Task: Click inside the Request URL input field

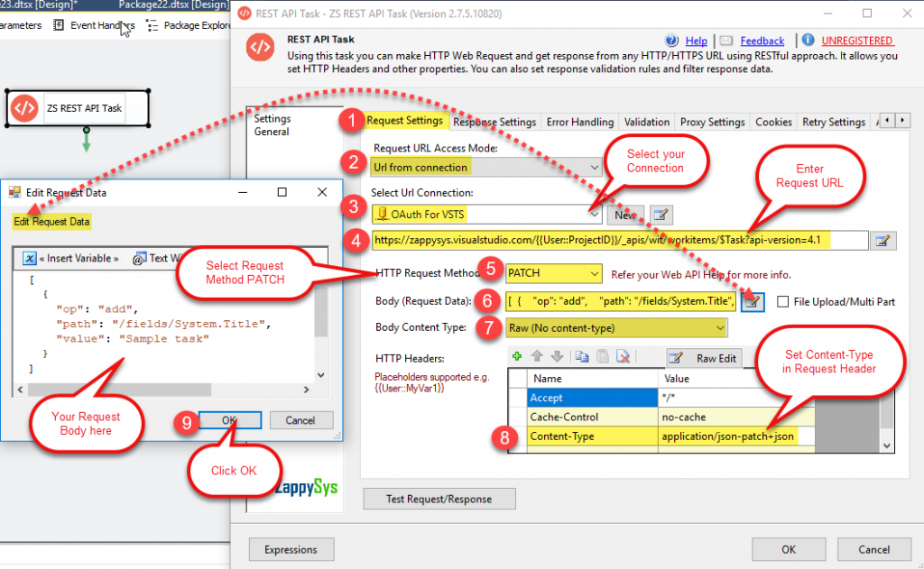Action: click(614, 240)
